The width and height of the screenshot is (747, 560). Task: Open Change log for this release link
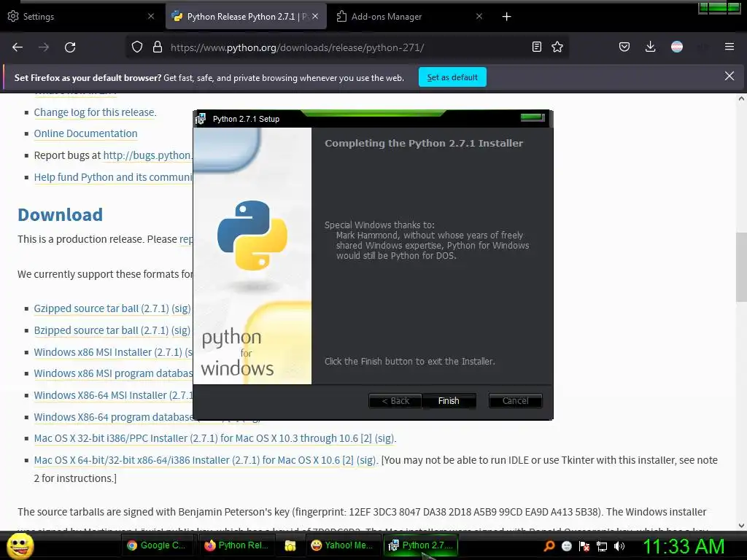(x=95, y=112)
